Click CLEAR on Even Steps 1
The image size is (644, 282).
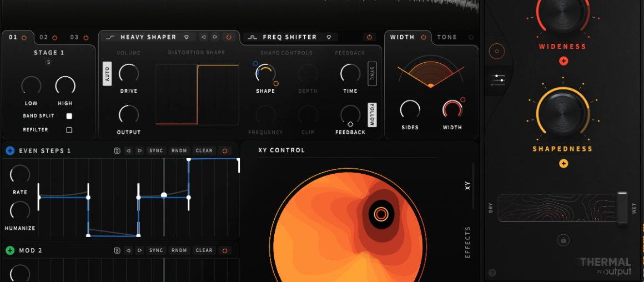(204, 150)
